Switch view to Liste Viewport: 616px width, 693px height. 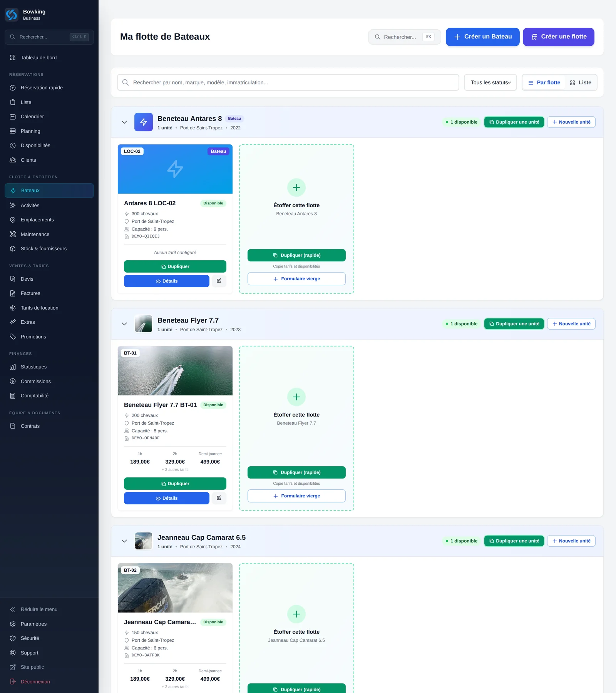coord(581,82)
